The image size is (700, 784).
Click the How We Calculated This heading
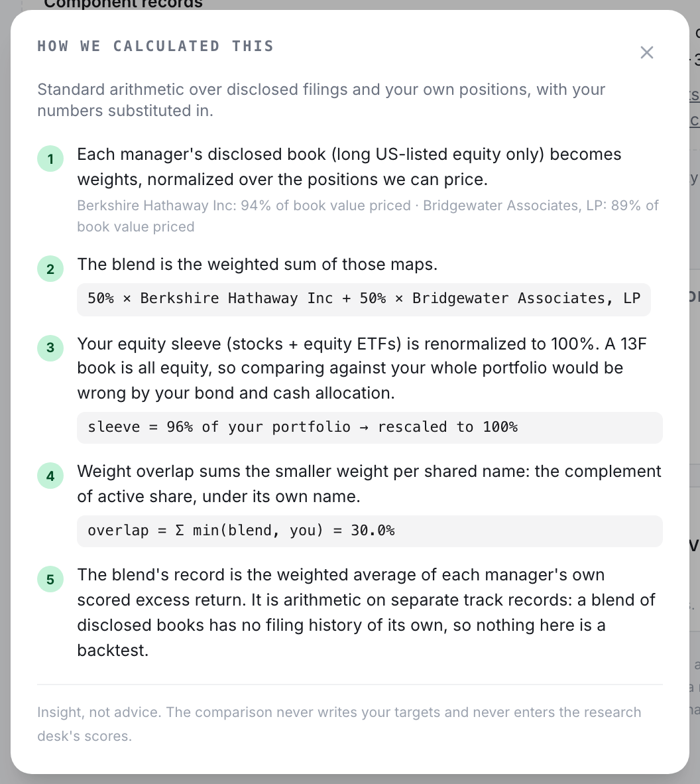click(155, 46)
